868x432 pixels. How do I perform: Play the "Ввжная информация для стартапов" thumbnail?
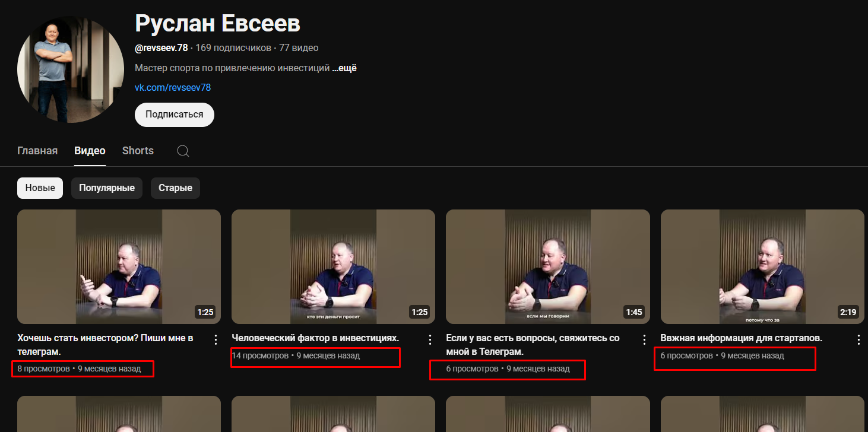pyautogui.click(x=762, y=266)
